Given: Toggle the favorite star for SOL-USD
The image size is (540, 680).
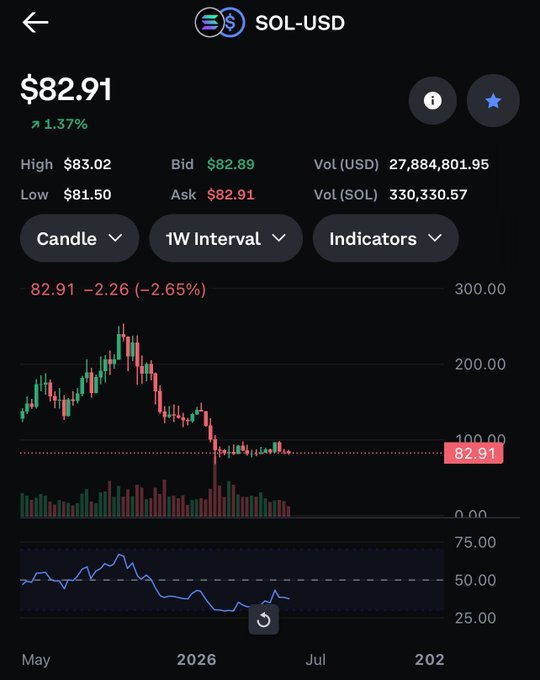Looking at the screenshot, I should click(493, 101).
